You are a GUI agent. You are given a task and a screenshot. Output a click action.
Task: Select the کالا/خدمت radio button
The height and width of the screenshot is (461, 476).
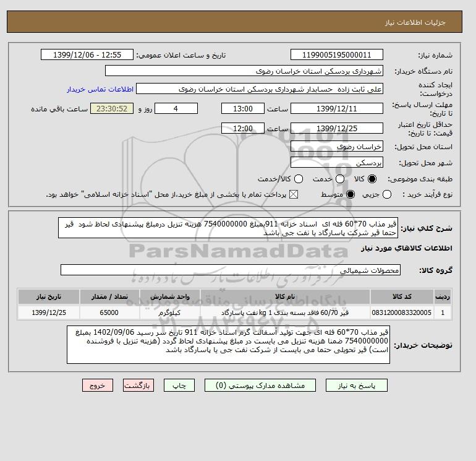[299, 179]
